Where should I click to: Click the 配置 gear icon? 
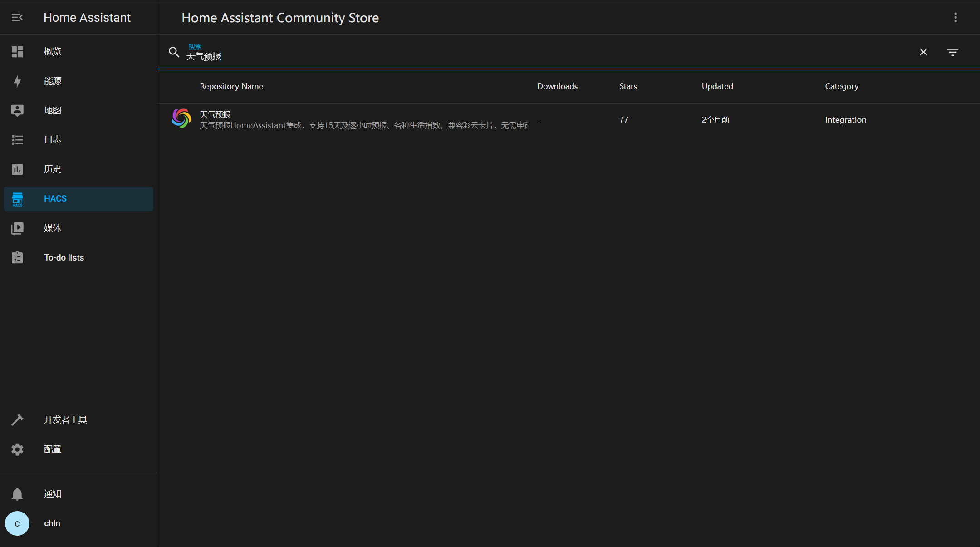coord(17,449)
